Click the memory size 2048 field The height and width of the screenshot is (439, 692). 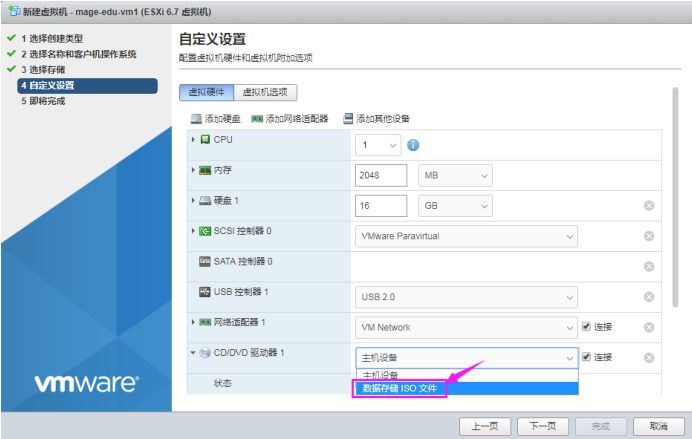pos(381,176)
